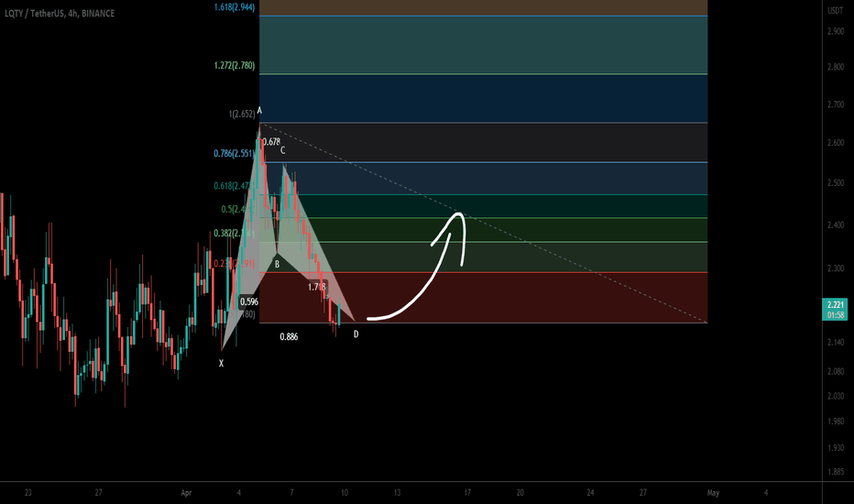854x504 pixels.
Task: Click 1.980 on the price axis
Action: tap(836, 422)
